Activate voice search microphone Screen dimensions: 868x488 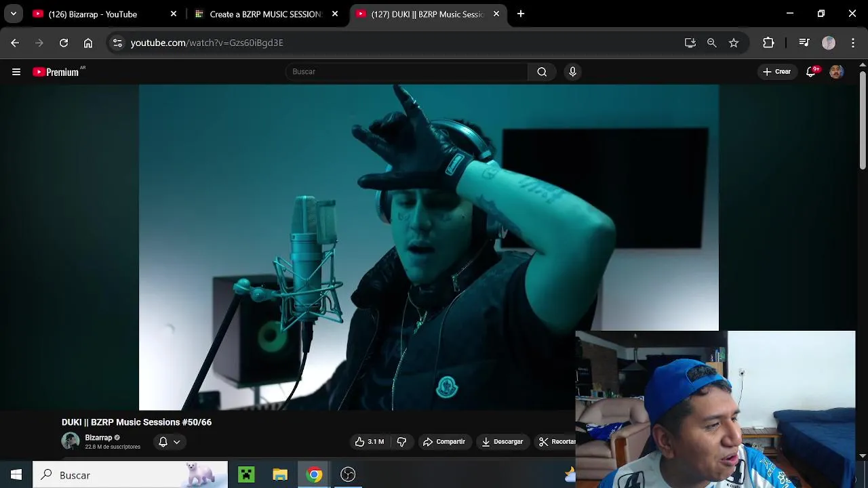[x=573, y=72]
